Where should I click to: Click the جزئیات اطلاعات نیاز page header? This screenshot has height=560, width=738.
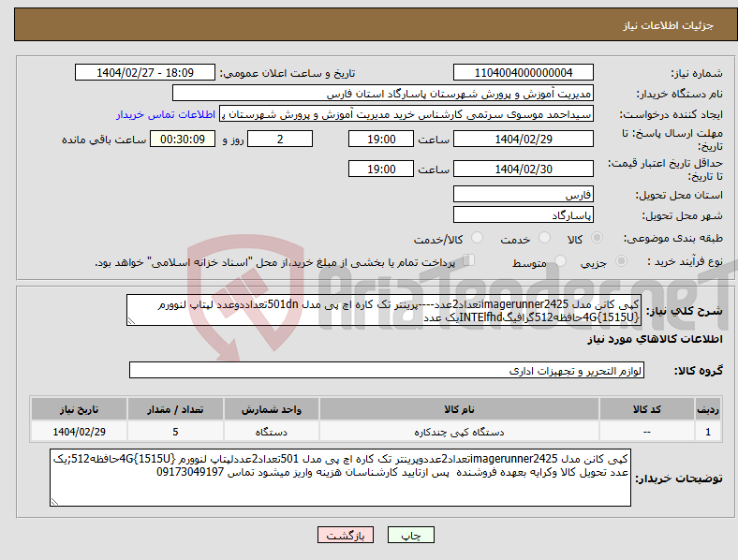pyautogui.click(x=669, y=25)
